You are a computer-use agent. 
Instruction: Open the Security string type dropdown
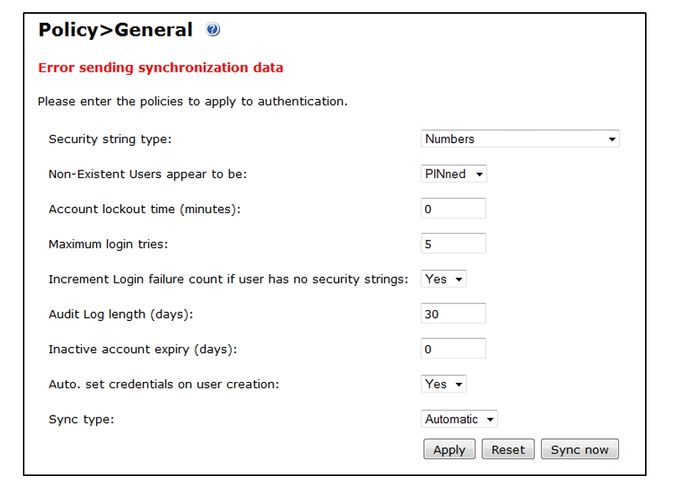pyautogui.click(x=519, y=139)
